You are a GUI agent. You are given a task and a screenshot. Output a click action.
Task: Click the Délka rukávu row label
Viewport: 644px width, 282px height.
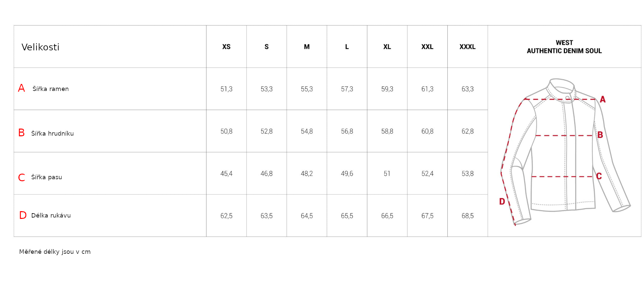coord(51,215)
